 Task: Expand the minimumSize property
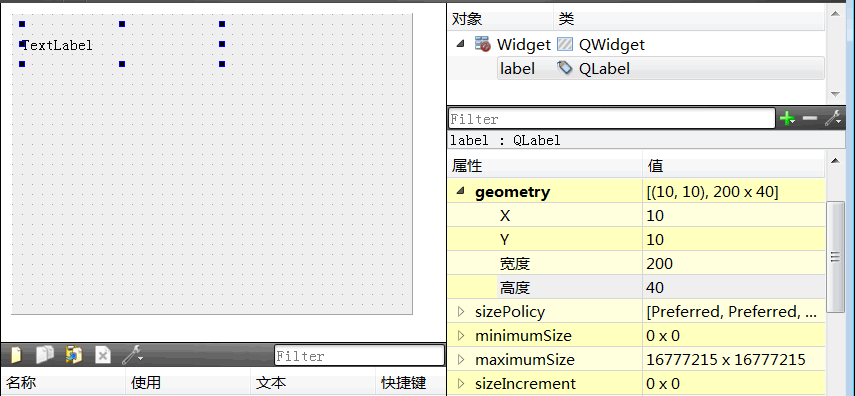[461, 335]
